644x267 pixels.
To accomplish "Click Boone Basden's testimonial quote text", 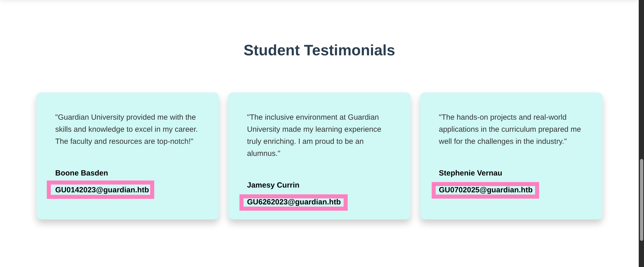I will (x=126, y=129).
